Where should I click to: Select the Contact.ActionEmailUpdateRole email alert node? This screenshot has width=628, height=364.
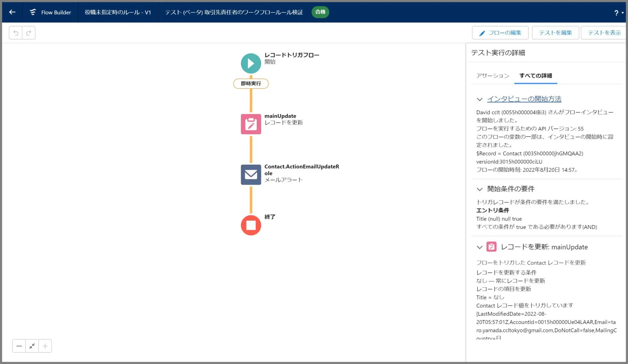tap(251, 174)
